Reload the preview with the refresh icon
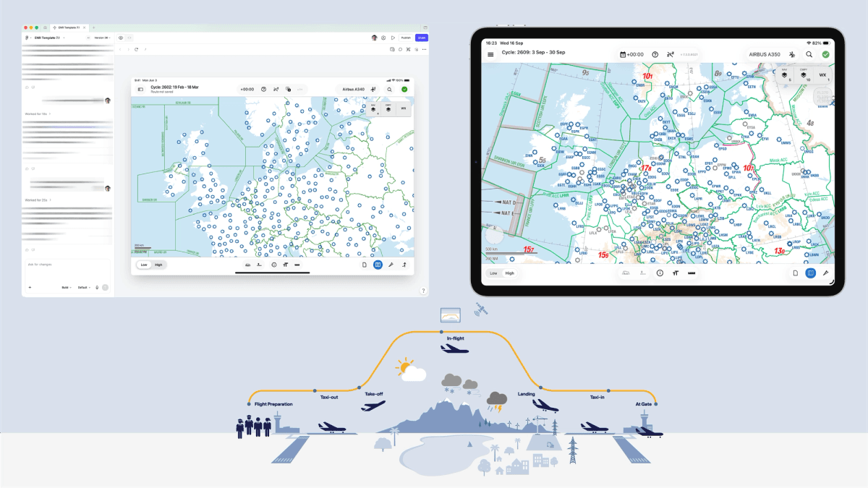The height and width of the screenshot is (488, 868). point(136,49)
